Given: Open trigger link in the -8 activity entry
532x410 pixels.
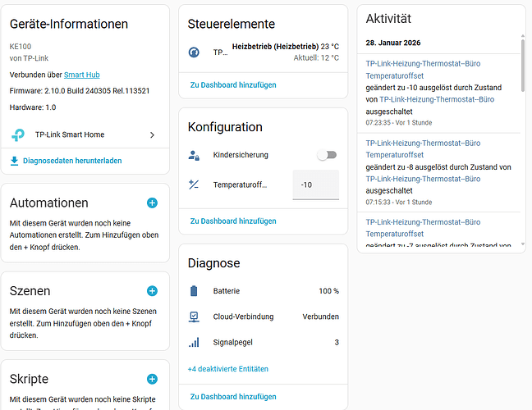Looking at the screenshot, I should [423, 179].
